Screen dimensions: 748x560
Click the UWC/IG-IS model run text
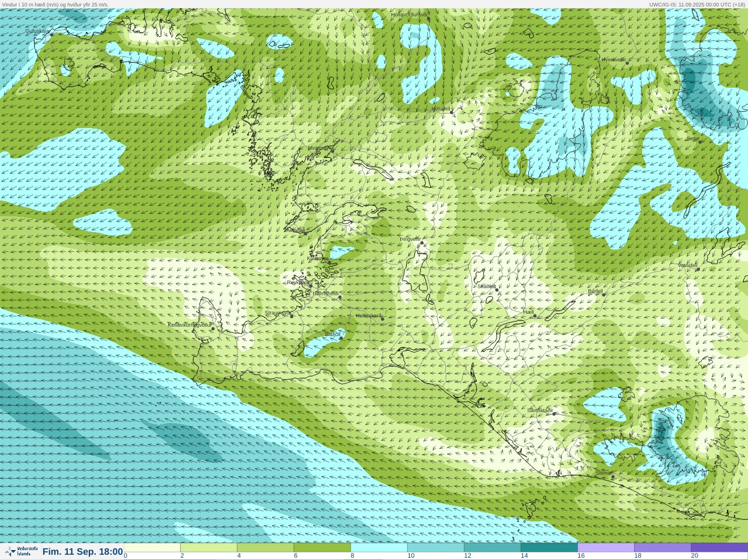(697, 4)
